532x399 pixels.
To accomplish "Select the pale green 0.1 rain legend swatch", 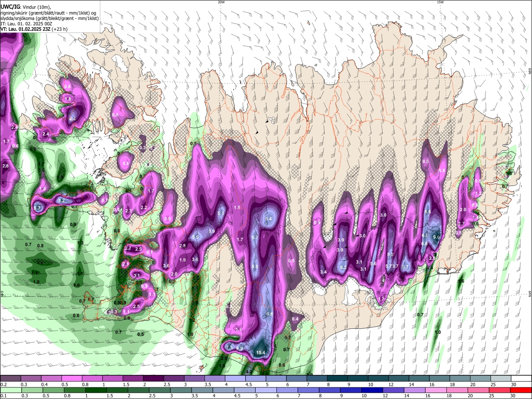I will tap(10, 390).
